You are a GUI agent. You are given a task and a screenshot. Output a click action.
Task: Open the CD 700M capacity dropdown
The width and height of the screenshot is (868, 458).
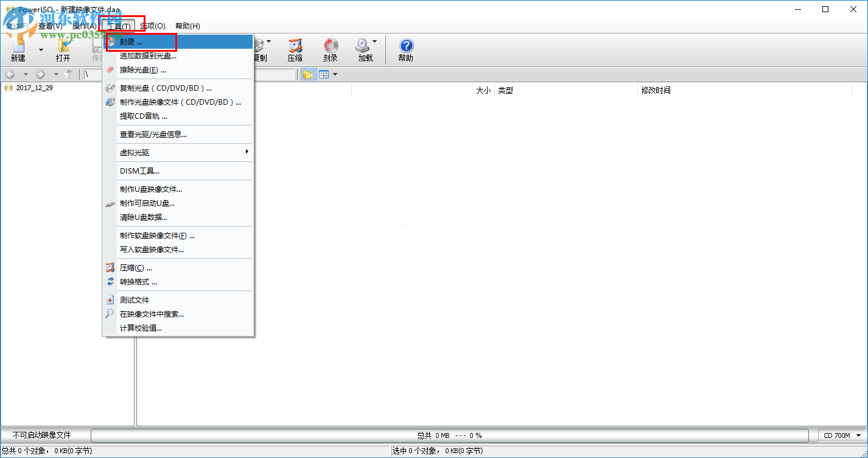tap(842, 435)
